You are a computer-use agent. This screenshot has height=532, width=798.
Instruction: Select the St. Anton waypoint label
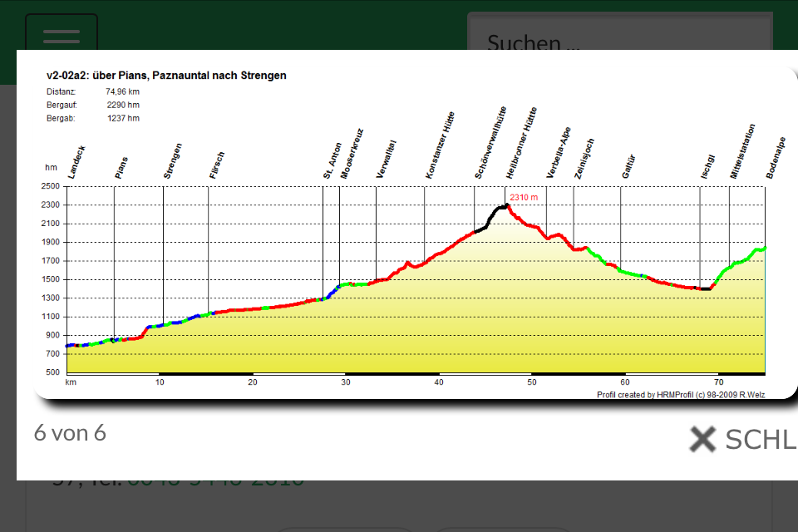tap(332, 160)
